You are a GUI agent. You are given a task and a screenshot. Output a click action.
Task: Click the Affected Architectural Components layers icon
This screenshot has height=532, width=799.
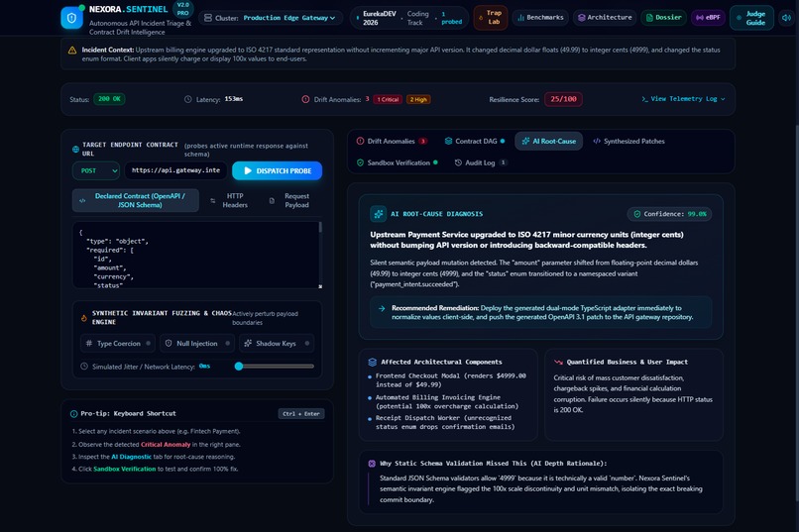[372, 362]
